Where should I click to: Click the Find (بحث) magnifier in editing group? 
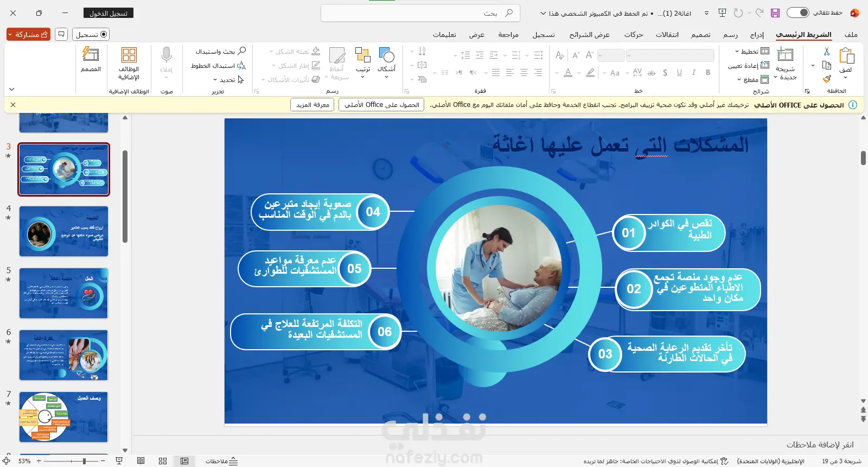point(242,51)
